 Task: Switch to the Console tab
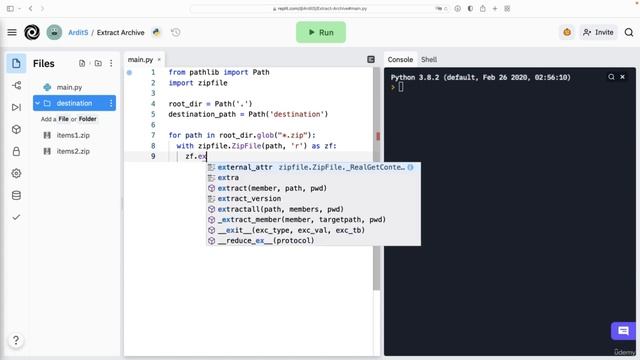[400, 60]
